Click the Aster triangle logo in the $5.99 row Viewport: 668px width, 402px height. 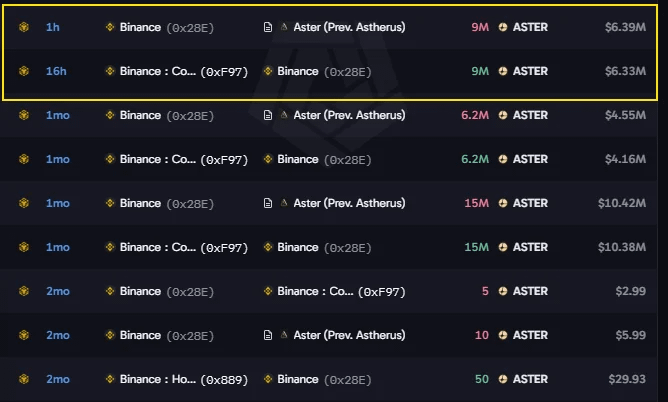pos(284,335)
